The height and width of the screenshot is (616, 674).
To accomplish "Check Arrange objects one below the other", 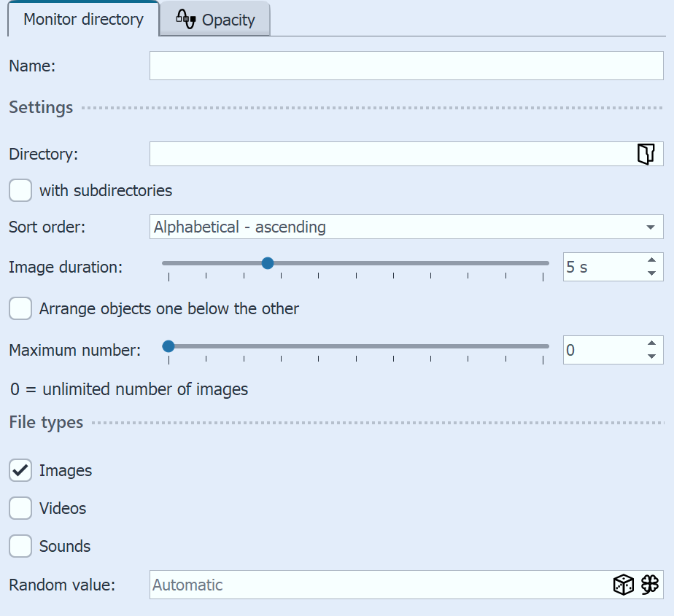I will [20, 308].
